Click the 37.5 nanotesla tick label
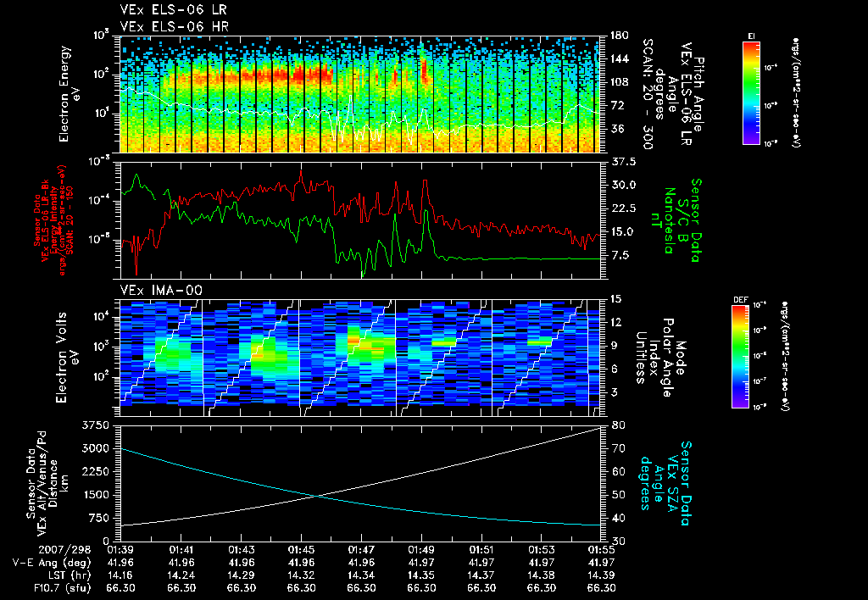Image resolution: width=868 pixels, height=600 pixels. [x=624, y=162]
